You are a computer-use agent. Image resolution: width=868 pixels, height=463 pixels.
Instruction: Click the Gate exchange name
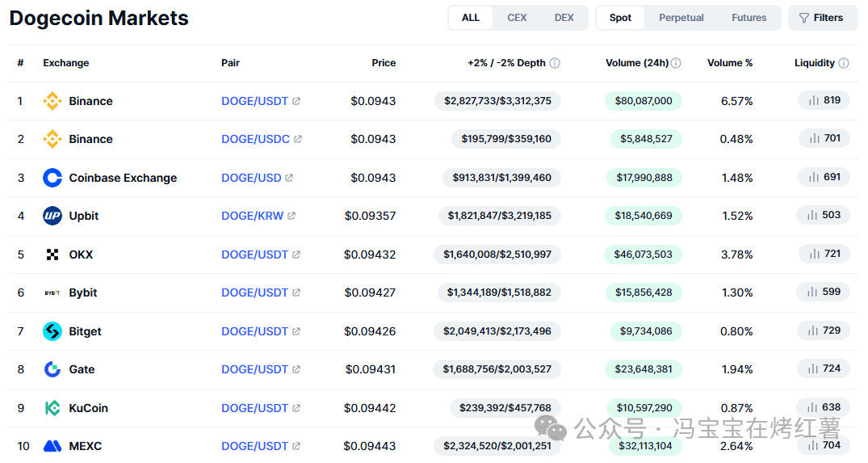[x=82, y=369]
